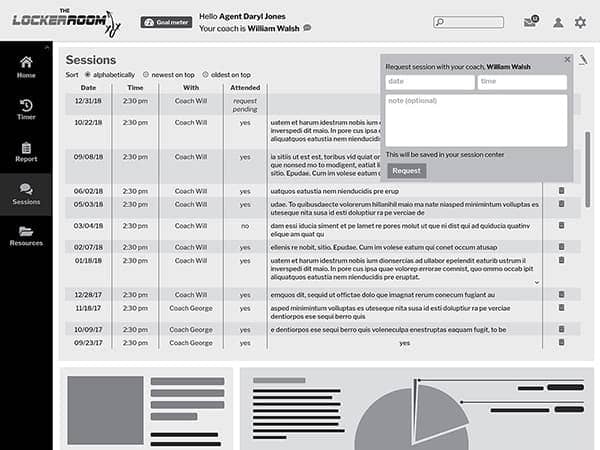
Task: Open the mail inbox with notification badge
Action: pyautogui.click(x=530, y=22)
